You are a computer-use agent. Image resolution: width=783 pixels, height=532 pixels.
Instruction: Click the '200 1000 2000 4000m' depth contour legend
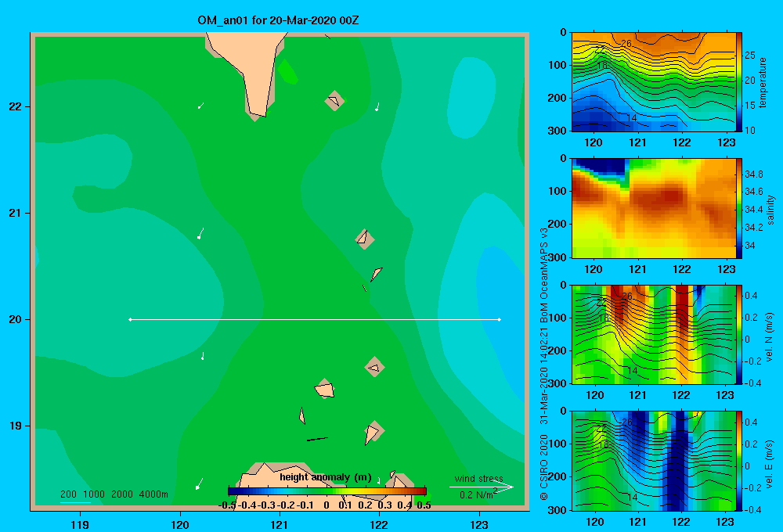tap(114, 494)
